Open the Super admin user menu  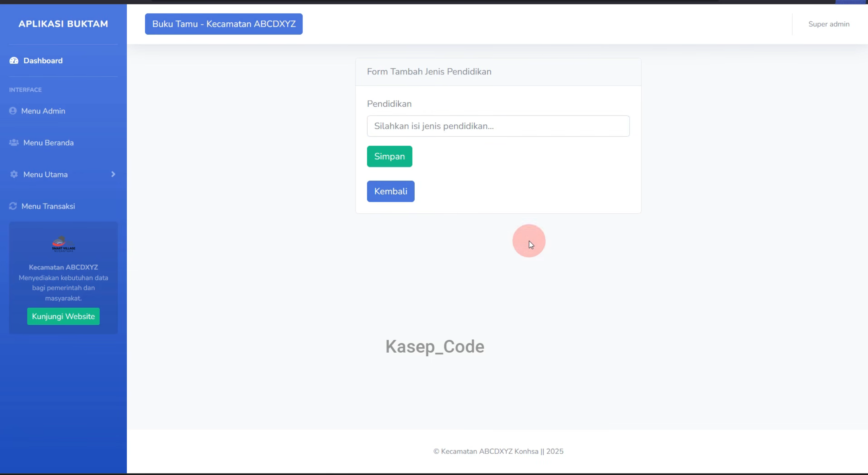pyautogui.click(x=829, y=24)
